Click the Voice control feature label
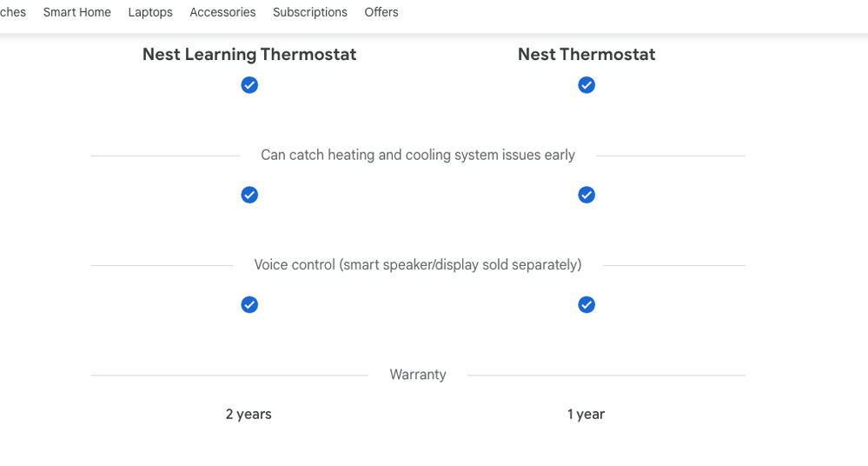Screen dimensions: 868x466 coord(418,264)
